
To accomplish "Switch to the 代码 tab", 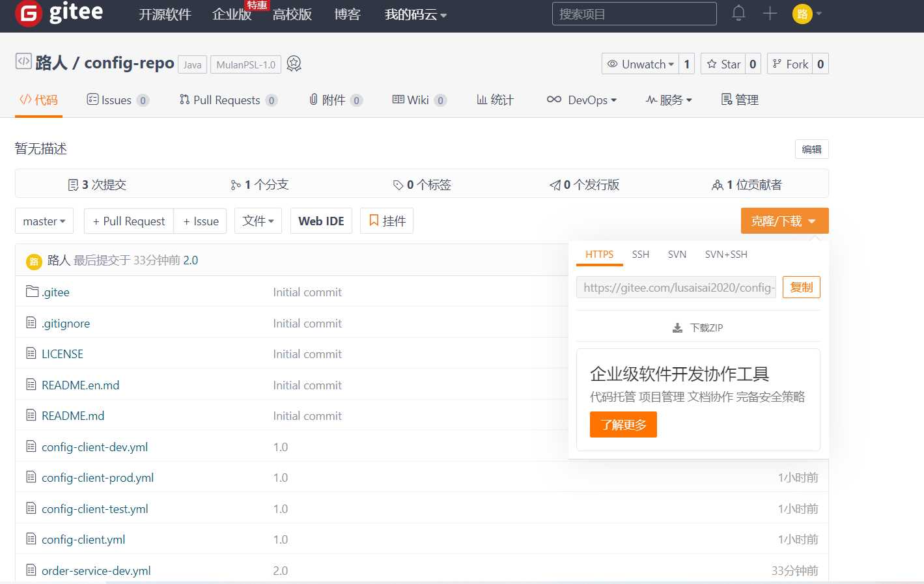I will tap(38, 100).
